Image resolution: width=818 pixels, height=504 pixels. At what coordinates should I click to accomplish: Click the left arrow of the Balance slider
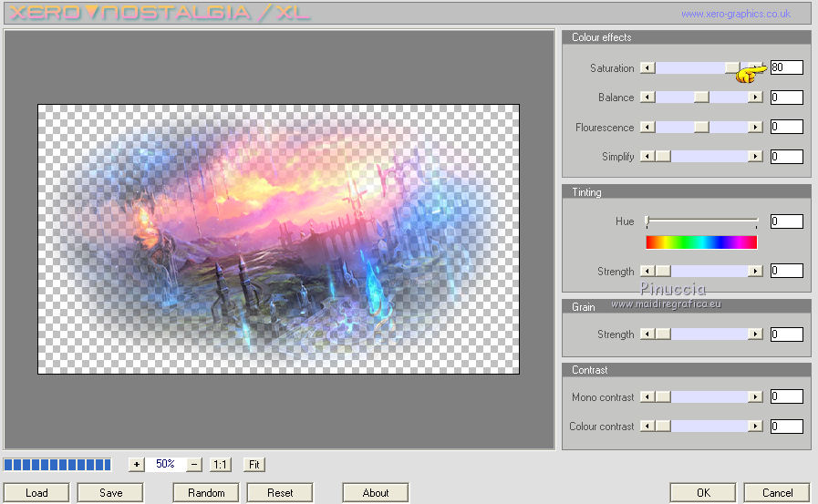point(647,97)
